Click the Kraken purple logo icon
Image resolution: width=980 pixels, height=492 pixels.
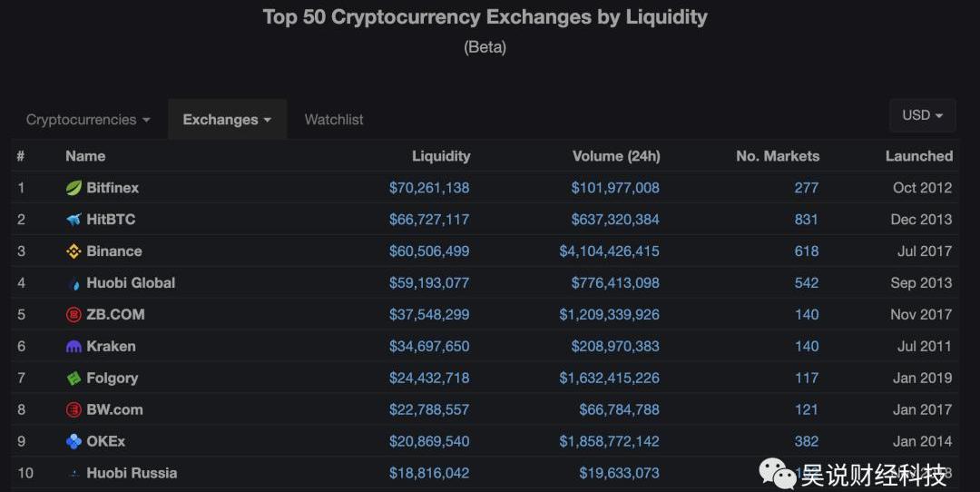pyautogui.click(x=73, y=347)
